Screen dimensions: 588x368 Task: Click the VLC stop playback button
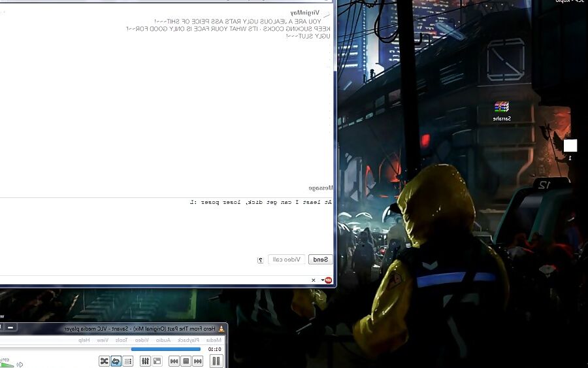(186, 361)
